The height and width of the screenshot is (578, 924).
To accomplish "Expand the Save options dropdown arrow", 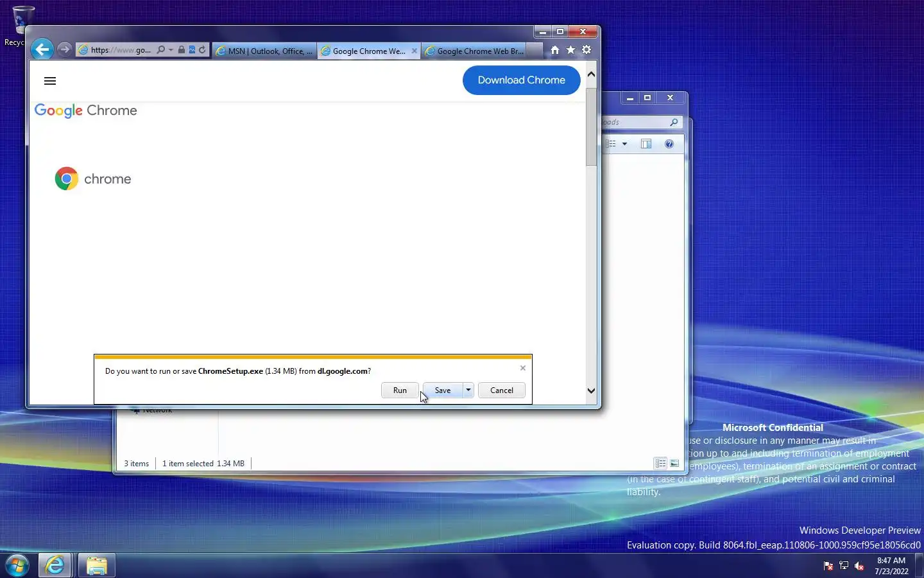I will pos(468,390).
